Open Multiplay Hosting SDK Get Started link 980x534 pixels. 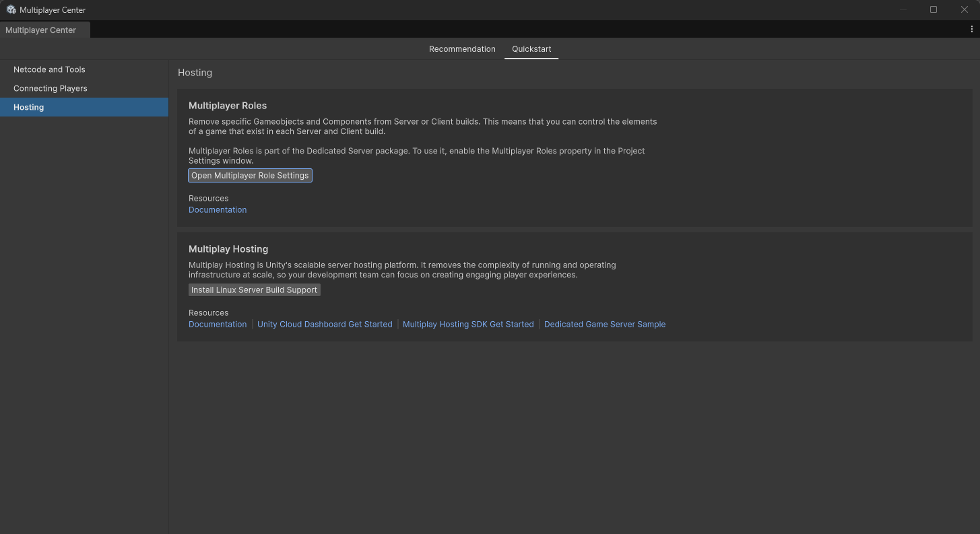coord(468,325)
